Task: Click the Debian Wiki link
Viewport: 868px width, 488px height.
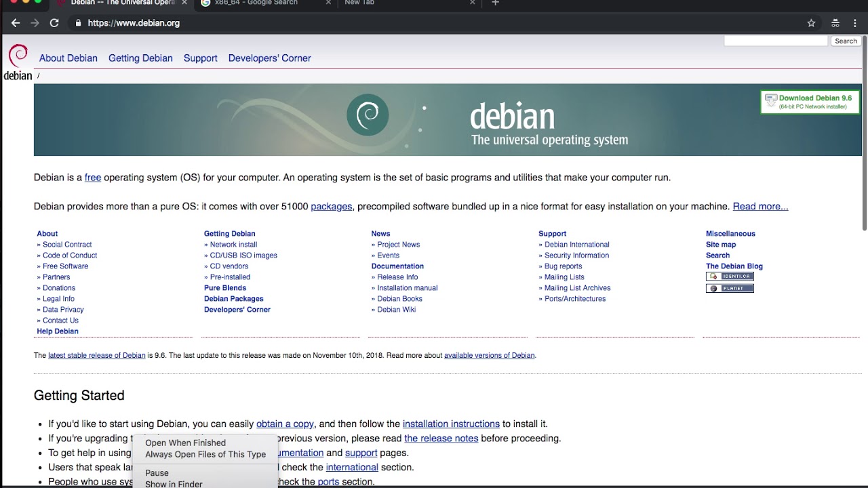Action: pos(397,310)
